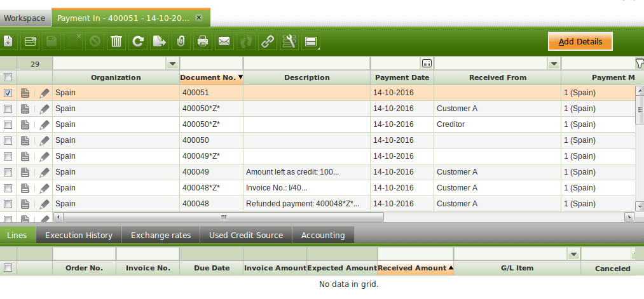Viewport: 644px width, 299px height.
Task: Expand the Received From filter dropdown
Action: click(x=554, y=63)
